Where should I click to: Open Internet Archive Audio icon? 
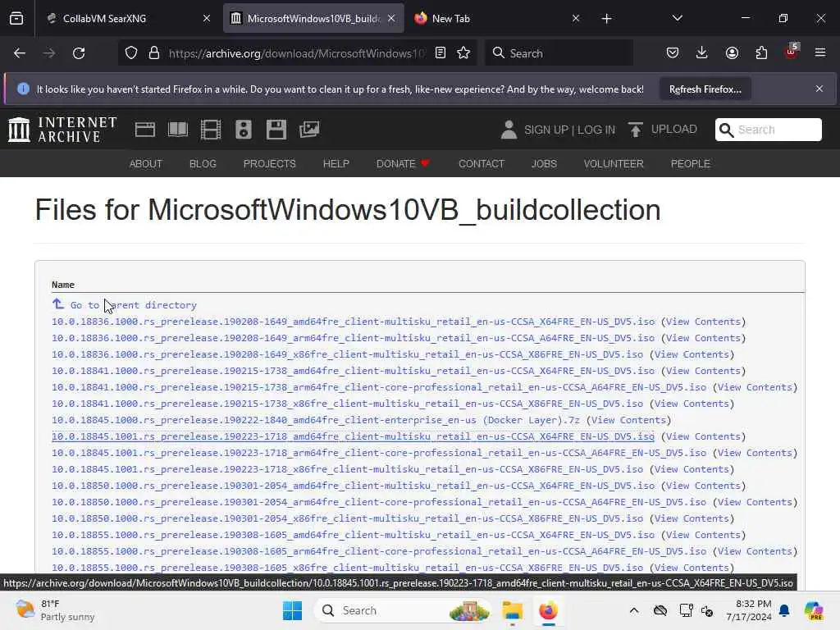243,130
